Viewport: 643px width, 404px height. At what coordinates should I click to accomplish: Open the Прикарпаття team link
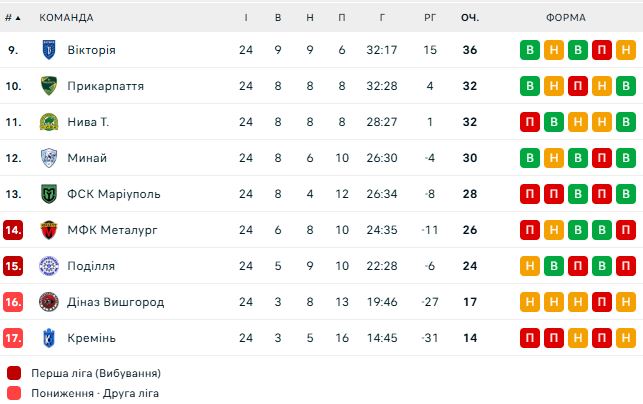tap(106, 86)
